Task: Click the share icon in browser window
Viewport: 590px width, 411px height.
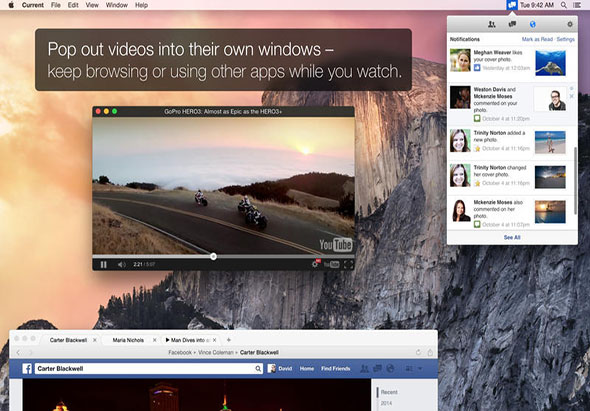Action: (430, 353)
